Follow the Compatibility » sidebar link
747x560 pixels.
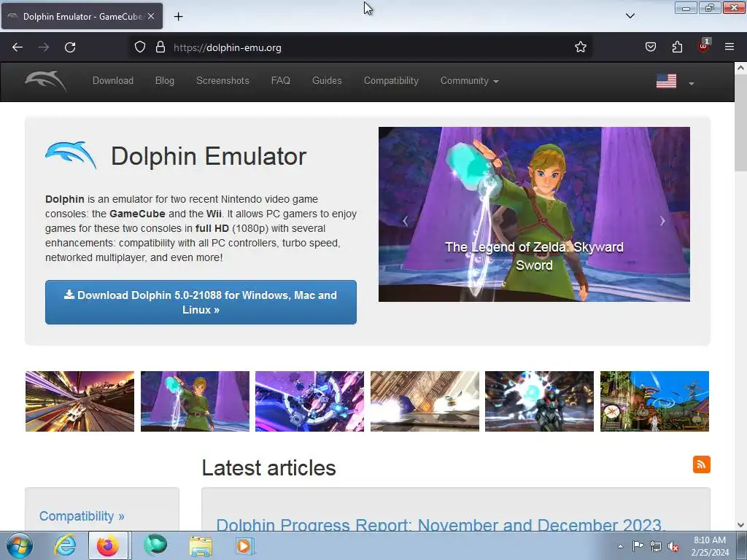(82, 516)
